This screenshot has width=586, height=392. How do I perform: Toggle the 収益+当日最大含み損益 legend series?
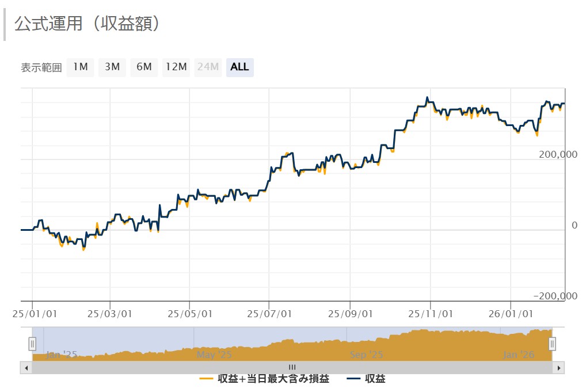pos(265,379)
